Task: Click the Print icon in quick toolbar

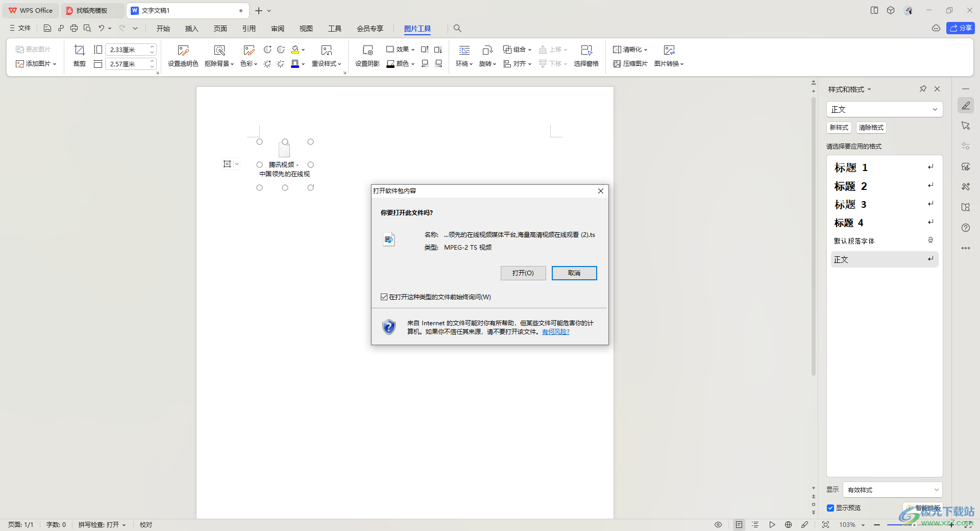Action: click(x=74, y=28)
